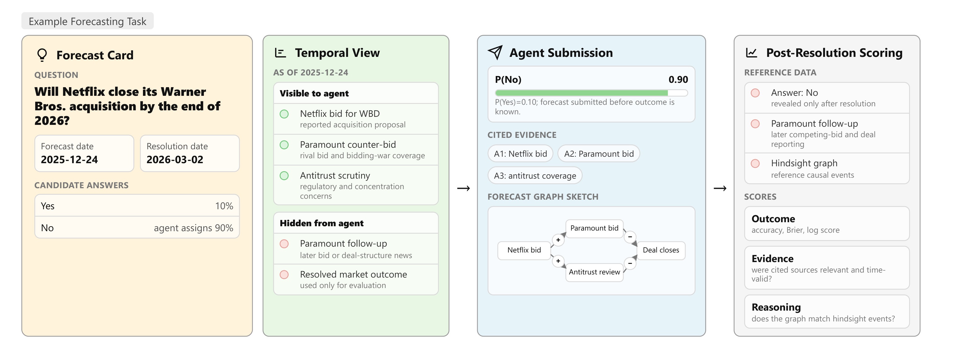The height and width of the screenshot is (348, 980).
Task: Click the minus sign between Antitrust review and Deal closes
Action: tap(630, 263)
